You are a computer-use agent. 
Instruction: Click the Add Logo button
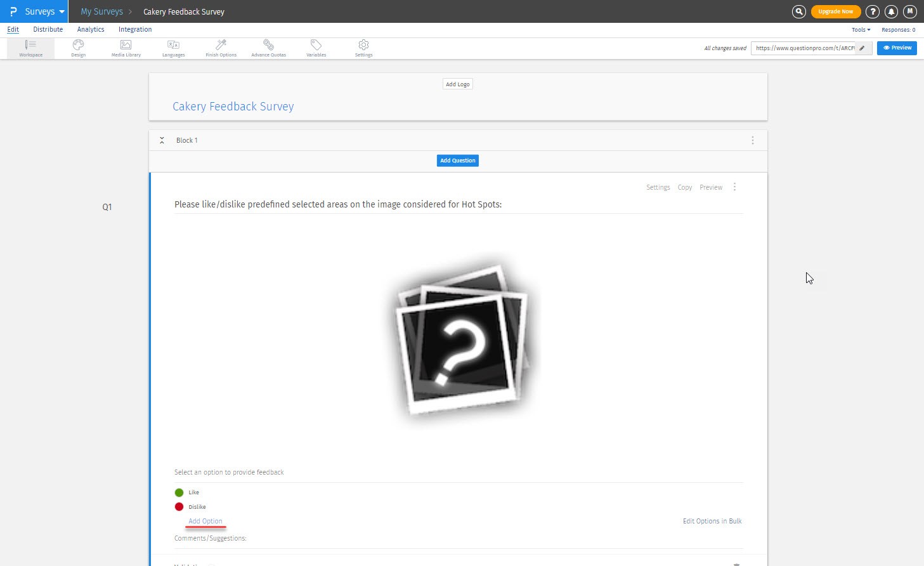coord(458,84)
